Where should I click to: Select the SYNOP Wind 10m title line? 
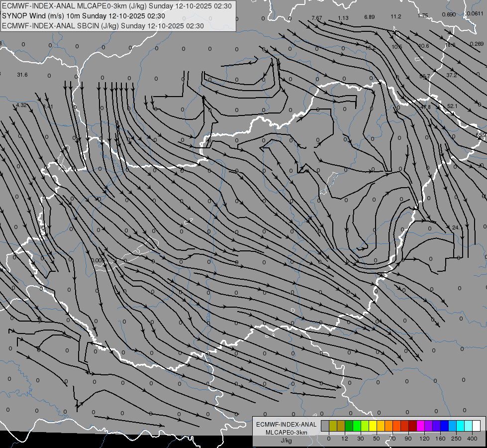pos(84,16)
